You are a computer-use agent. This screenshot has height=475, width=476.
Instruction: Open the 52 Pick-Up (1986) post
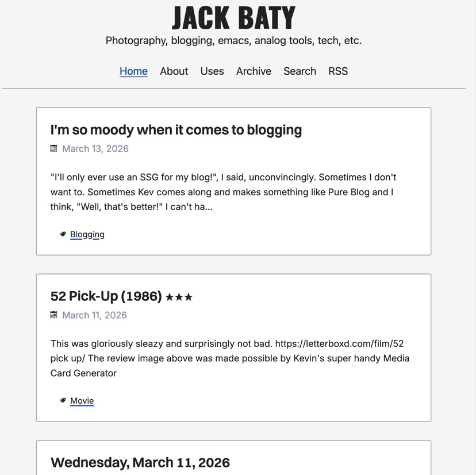[106, 296]
